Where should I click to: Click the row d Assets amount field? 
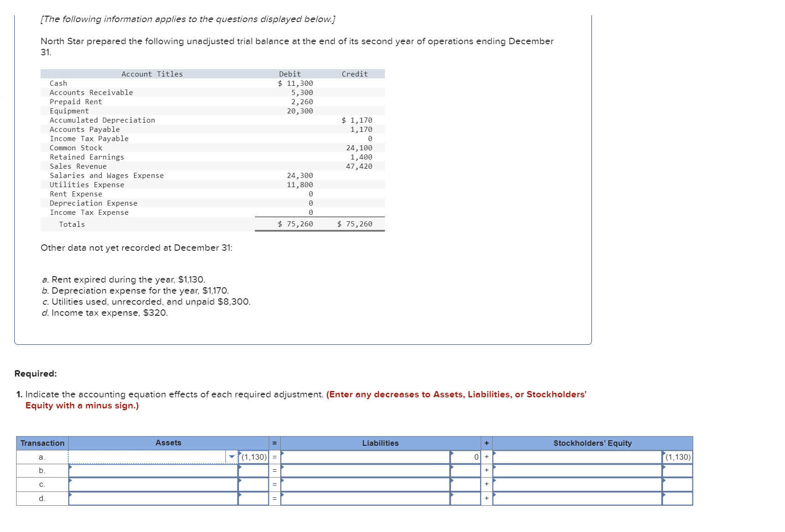click(x=254, y=498)
